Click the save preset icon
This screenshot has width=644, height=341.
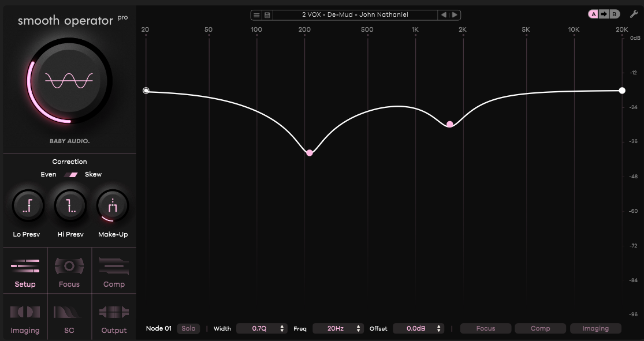point(266,14)
